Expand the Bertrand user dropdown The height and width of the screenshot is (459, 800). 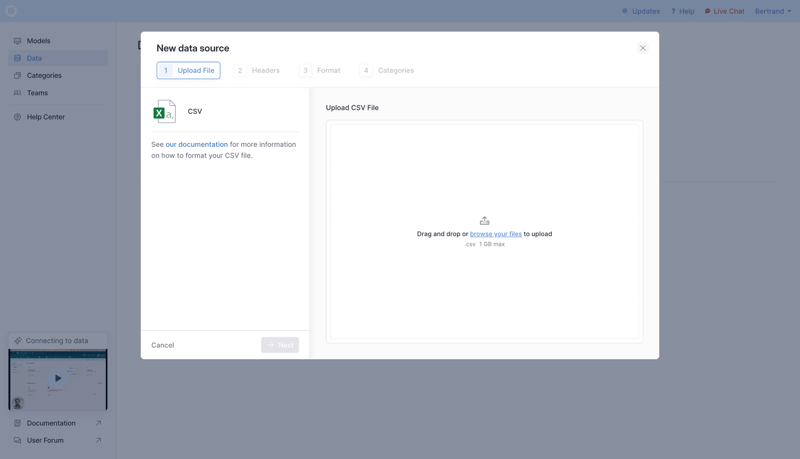tap(773, 11)
